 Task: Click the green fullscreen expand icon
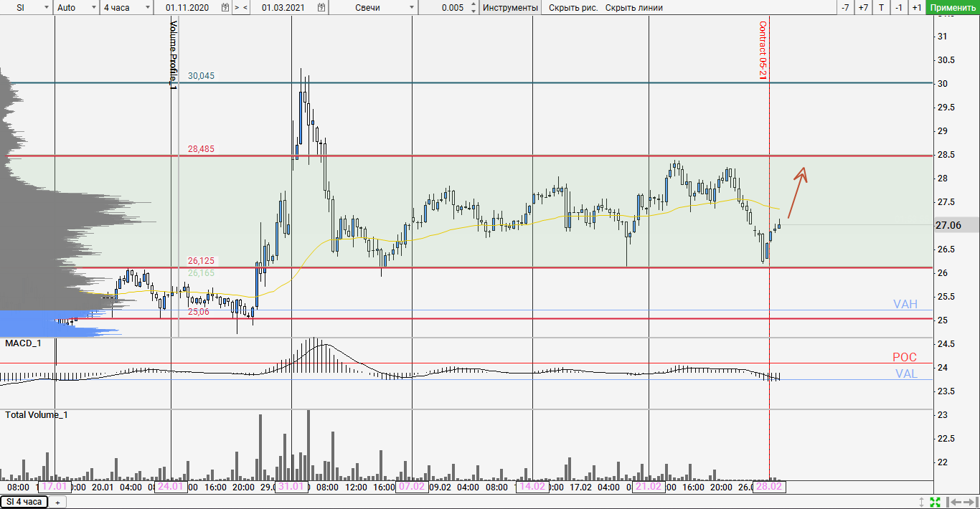(935, 502)
